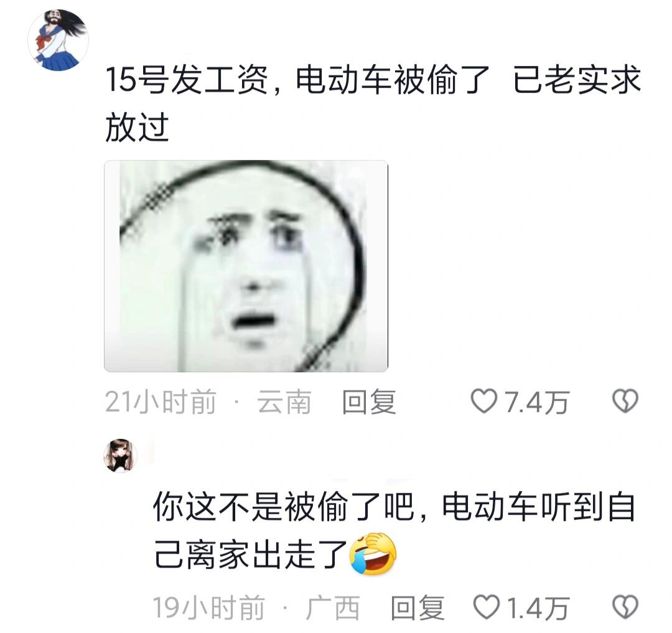Tap the 广西 location label
672x633 pixels.
click(x=332, y=607)
